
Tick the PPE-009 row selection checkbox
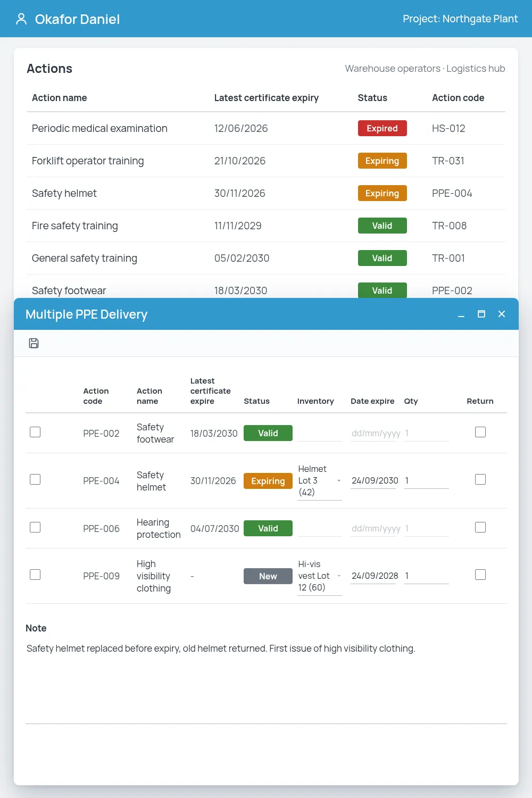coord(35,575)
